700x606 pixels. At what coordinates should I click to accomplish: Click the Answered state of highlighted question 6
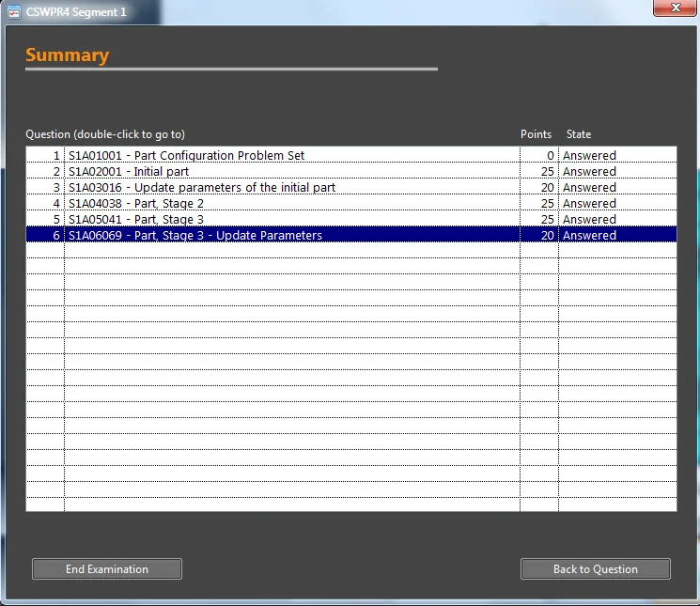589,236
